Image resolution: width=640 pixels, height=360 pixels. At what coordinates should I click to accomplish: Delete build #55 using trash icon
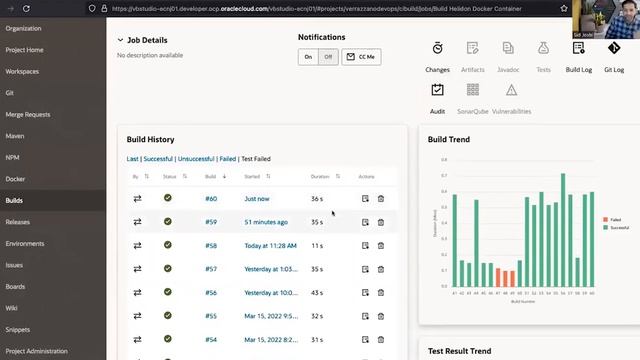coord(381,316)
